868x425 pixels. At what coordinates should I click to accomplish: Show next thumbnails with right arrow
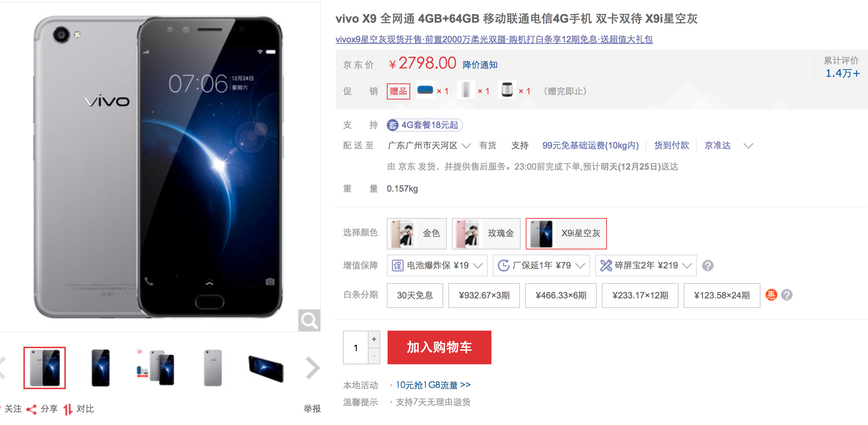coord(313,368)
